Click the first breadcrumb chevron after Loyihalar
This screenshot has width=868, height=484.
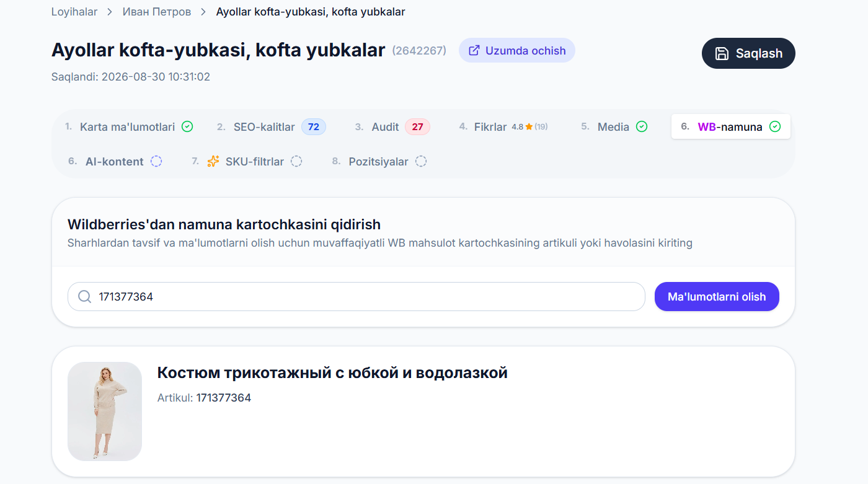coord(110,12)
